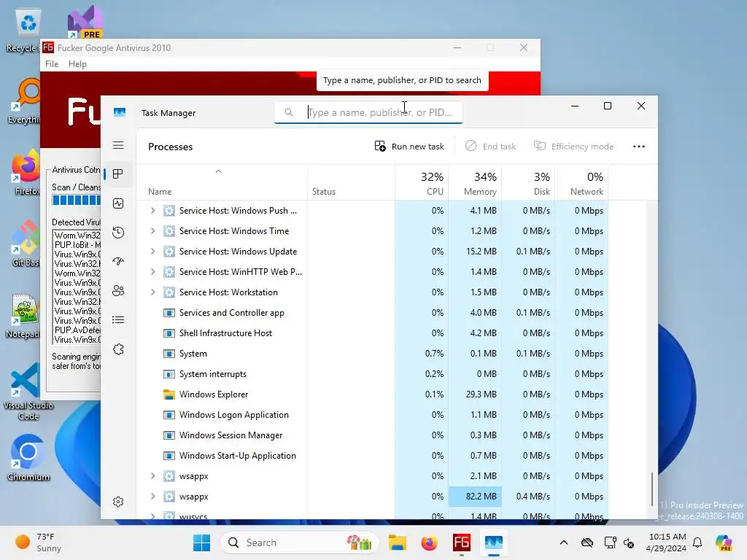Select PUP.IoBit entry in detected virus list
The image size is (747, 560).
point(77,245)
